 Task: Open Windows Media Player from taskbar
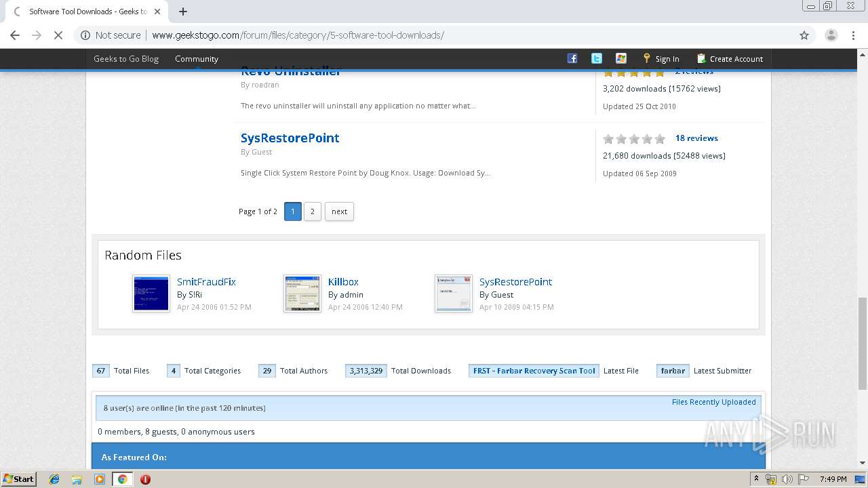[x=100, y=479]
